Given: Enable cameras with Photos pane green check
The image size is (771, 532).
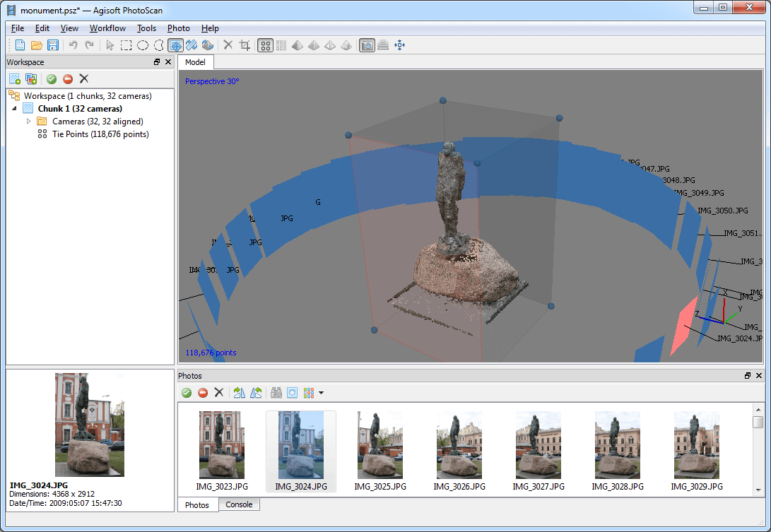Looking at the screenshot, I should point(187,392).
